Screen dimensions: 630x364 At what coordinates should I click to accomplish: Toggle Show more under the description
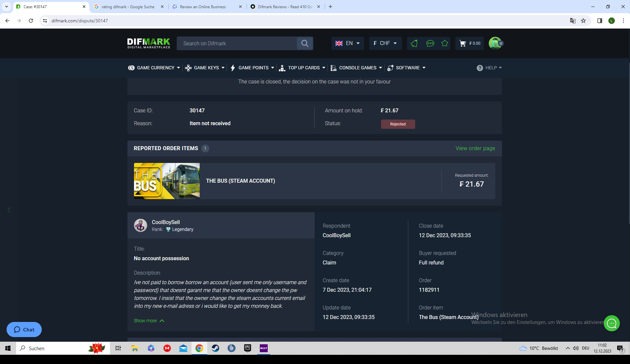pyautogui.click(x=149, y=321)
